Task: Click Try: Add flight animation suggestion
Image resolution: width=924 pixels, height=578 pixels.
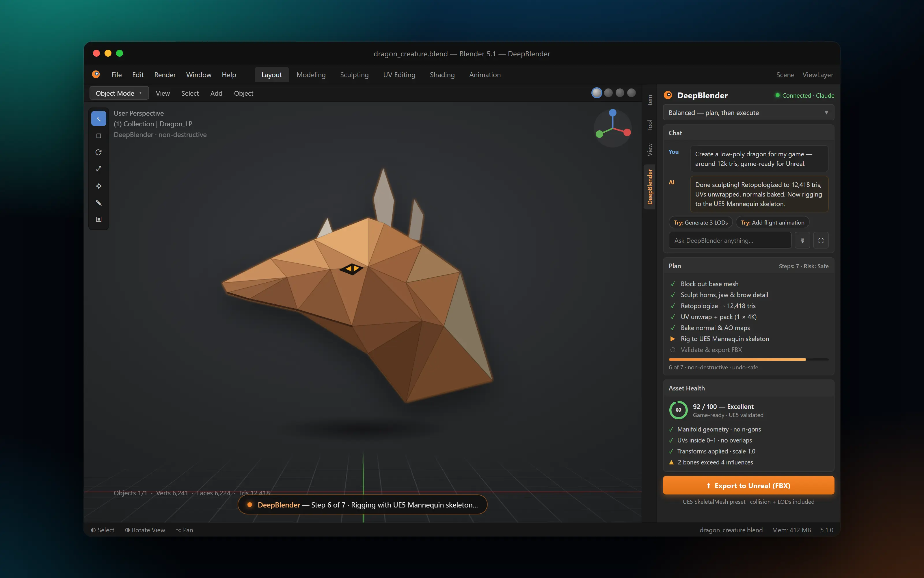Action: coord(772,223)
